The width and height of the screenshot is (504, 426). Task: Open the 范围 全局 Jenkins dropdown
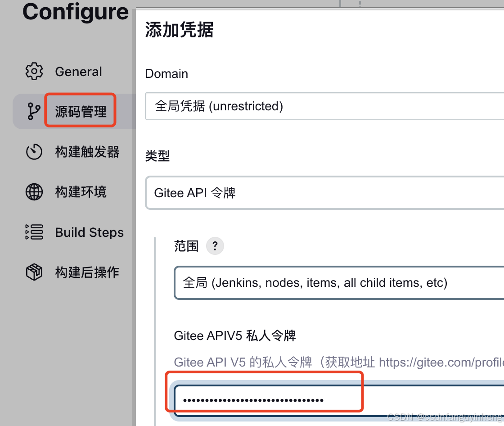click(x=339, y=283)
